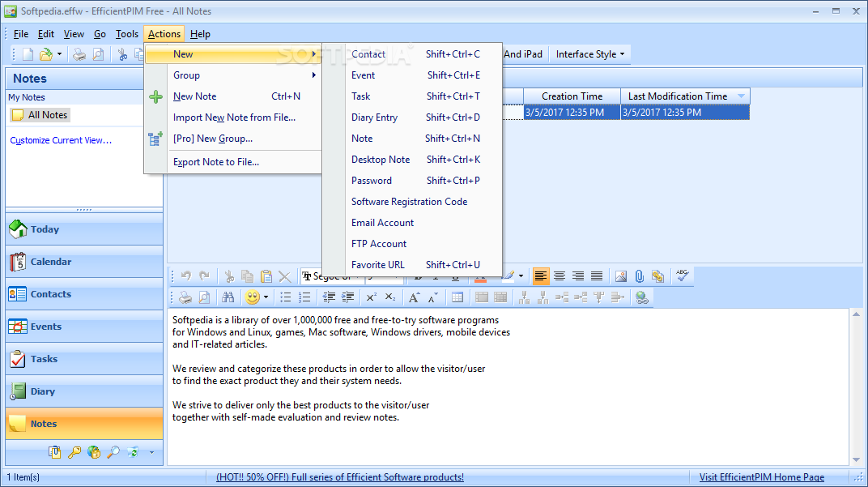This screenshot has height=487, width=868.
Task: Open the Help menu
Action: 200,34
